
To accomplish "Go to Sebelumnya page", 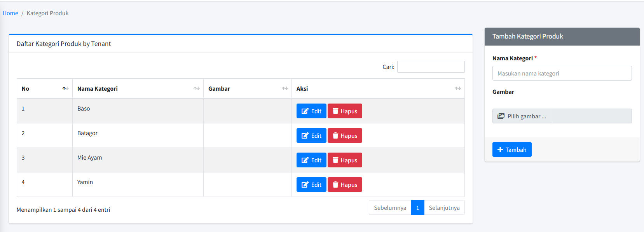I will [x=390, y=207].
